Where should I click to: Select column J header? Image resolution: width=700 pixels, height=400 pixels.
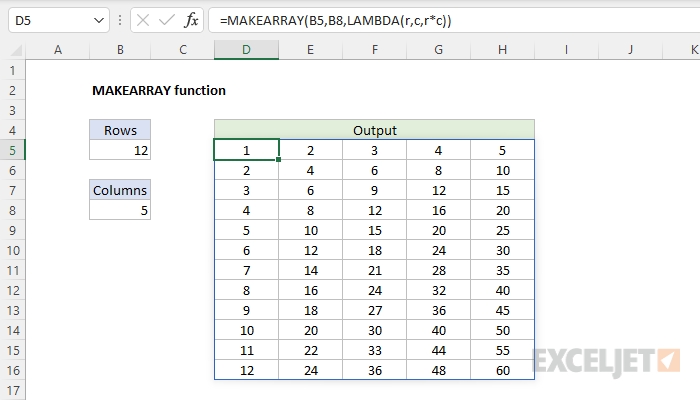[630, 50]
